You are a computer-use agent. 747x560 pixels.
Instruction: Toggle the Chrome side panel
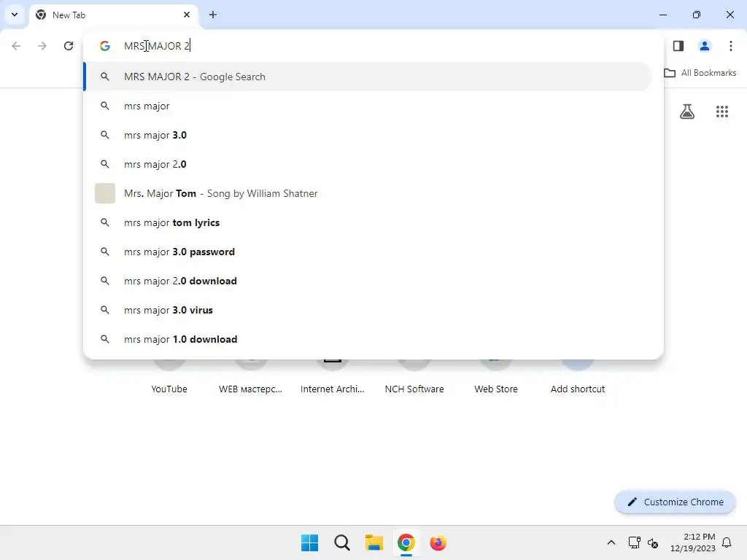[678, 46]
